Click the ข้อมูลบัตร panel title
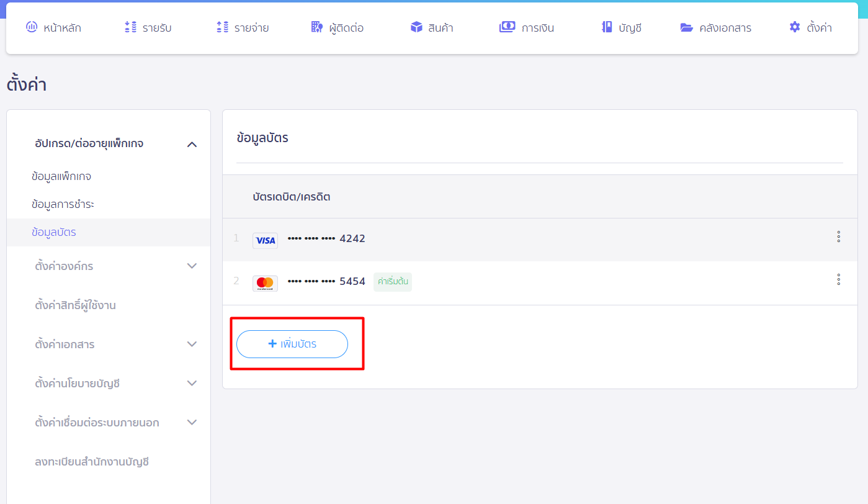Viewport: 868px width, 504px height. click(x=262, y=138)
